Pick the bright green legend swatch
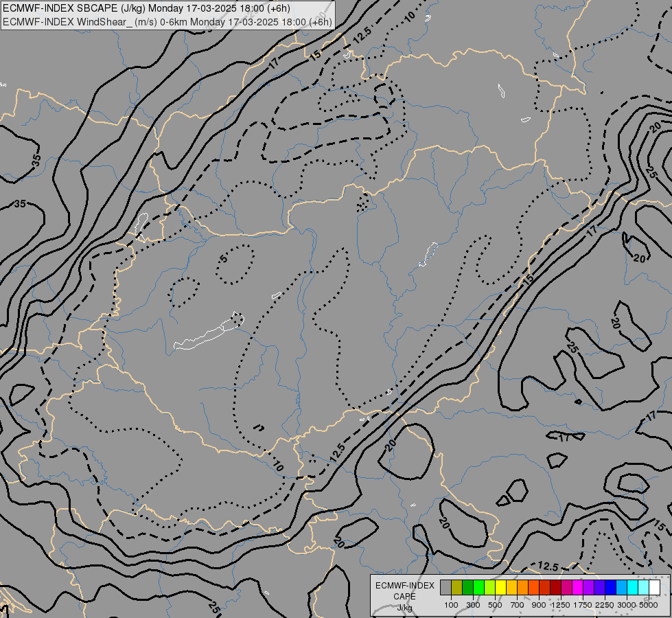Image resolution: width=672 pixels, height=618 pixels. click(478, 588)
